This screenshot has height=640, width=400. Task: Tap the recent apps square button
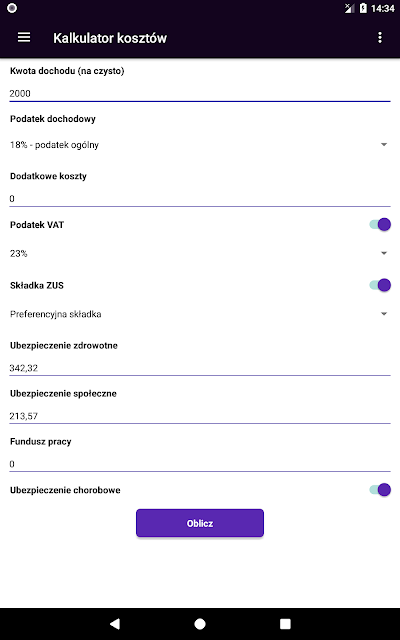tap(285, 623)
